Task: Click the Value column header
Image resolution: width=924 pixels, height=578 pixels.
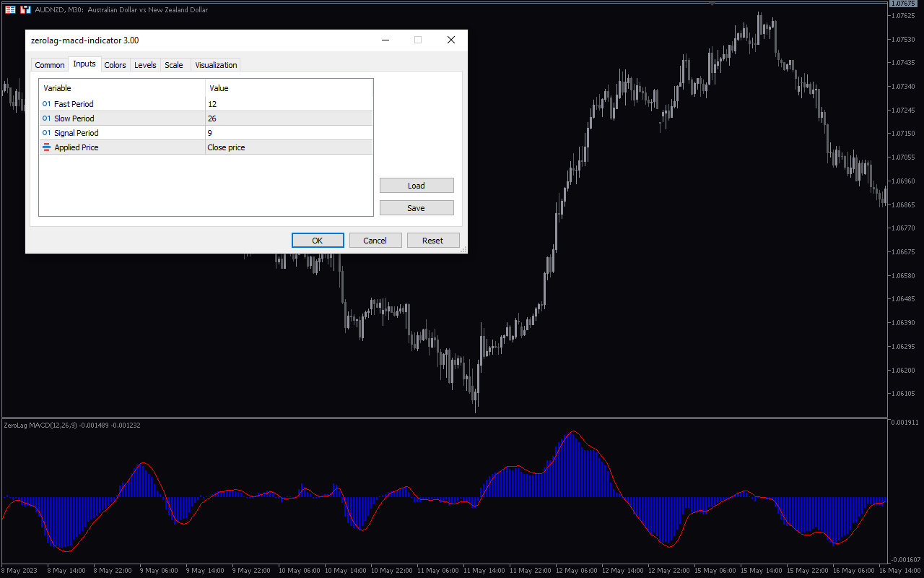Action: [x=289, y=88]
